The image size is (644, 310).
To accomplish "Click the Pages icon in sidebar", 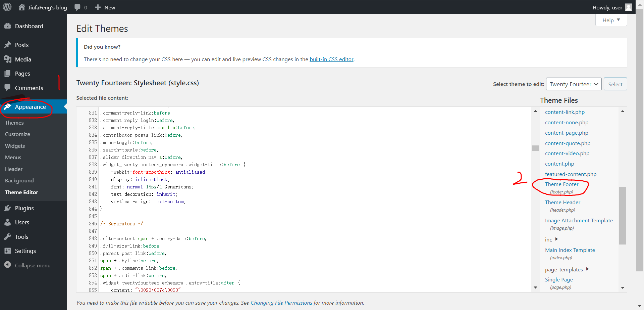I will (7, 74).
